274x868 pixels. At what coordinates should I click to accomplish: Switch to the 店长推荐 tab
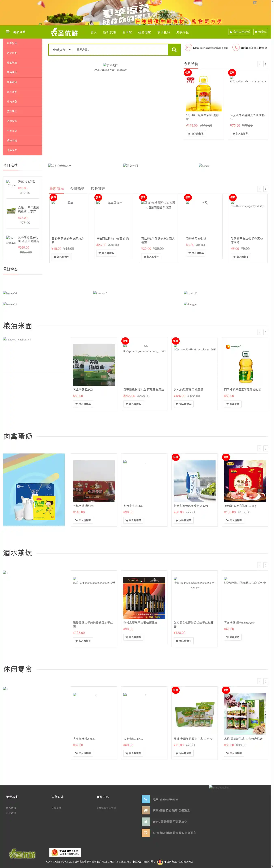point(98,189)
